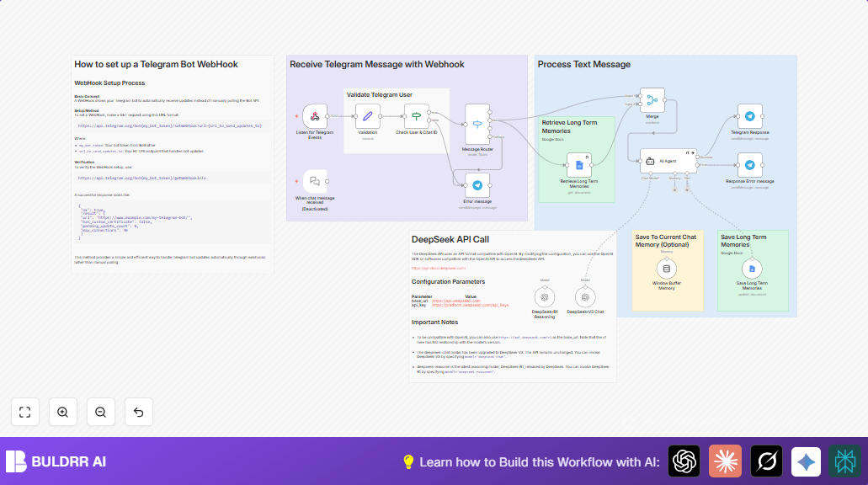The width and height of the screenshot is (868, 485).
Task: Click the 'Learn how to Build this Workflow with AI:' text
Action: 540,461
